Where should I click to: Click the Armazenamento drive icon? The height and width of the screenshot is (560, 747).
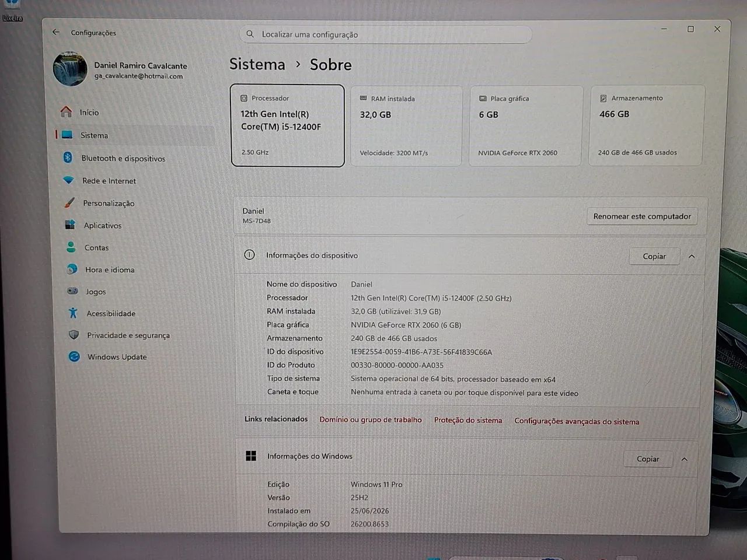coord(603,98)
